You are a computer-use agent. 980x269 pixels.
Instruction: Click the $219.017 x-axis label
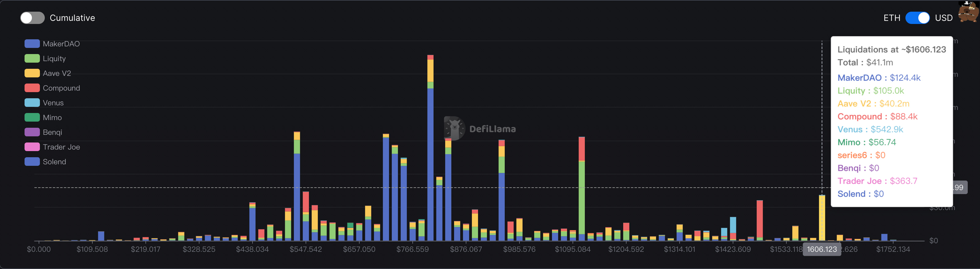[x=145, y=249]
